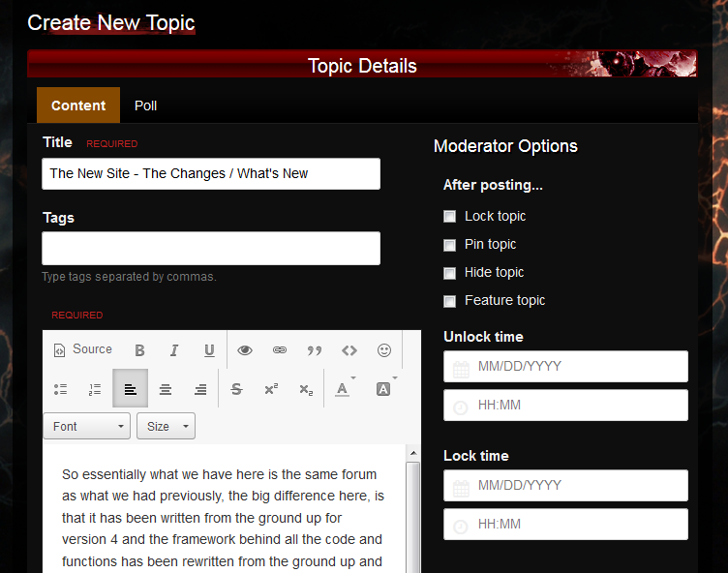
Task: Click the Lock time HH:MM field
Action: click(565, 525)
